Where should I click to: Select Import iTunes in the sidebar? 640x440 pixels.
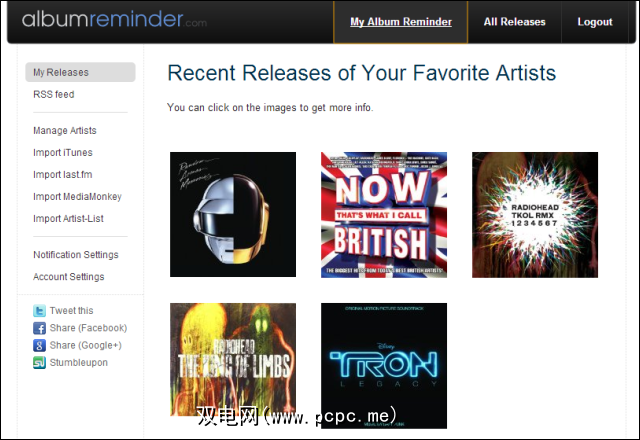63,153
